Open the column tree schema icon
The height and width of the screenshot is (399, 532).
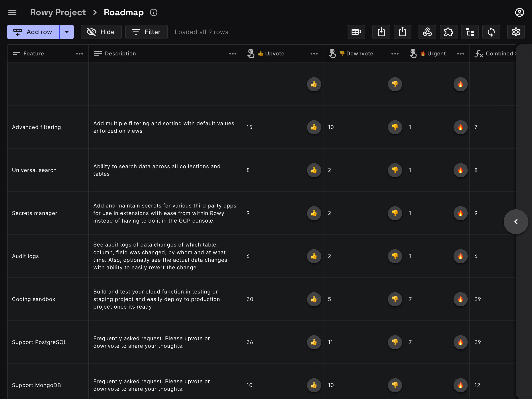coord(470,32)
